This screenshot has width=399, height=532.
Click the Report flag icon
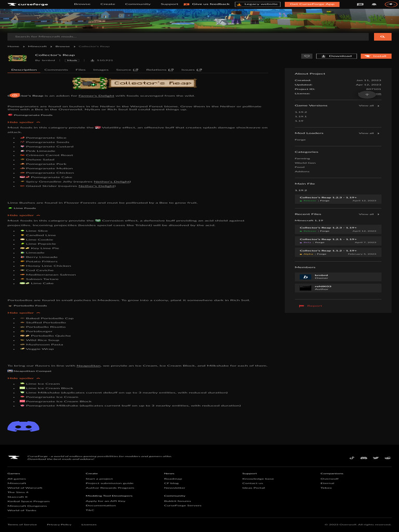301,306
